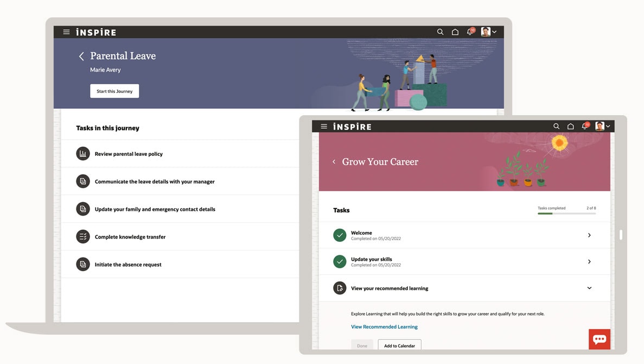Open notifications bell on tablet header
The height and width of the screenshot is (364, 644).
pos(585,126)
